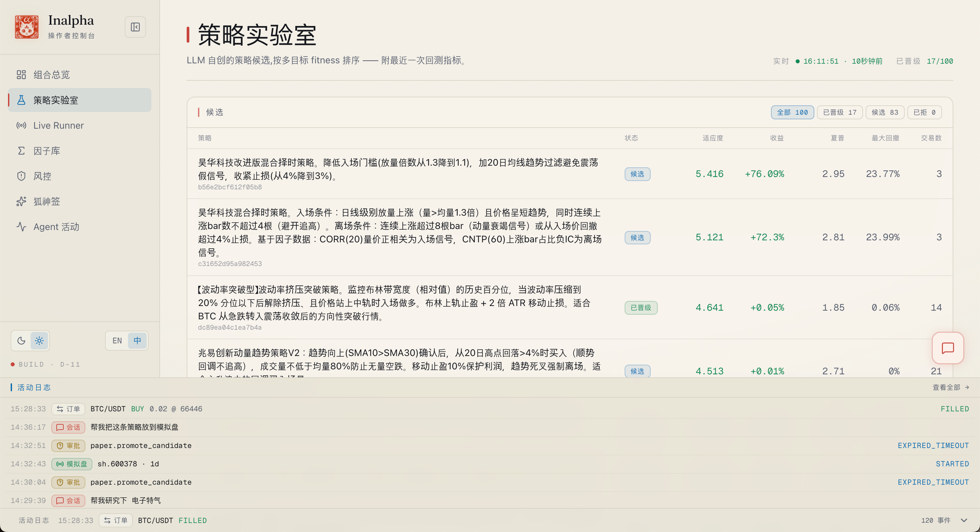Open 组合总览 from the sidebar
This screenshot has width=980, height=532.
[x=80, y=75]
